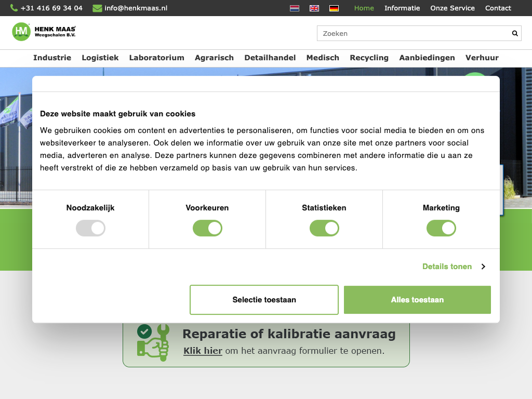This screenshot has height=399, width=532.
Task: Click the phone icon in top bar
Action: point(14,8)
